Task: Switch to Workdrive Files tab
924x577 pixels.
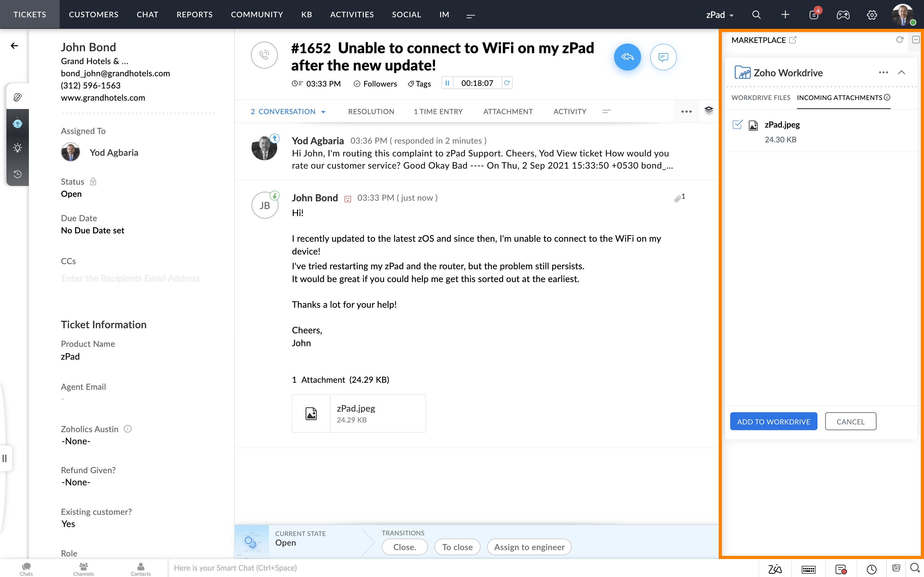Action: click(761, 98)
